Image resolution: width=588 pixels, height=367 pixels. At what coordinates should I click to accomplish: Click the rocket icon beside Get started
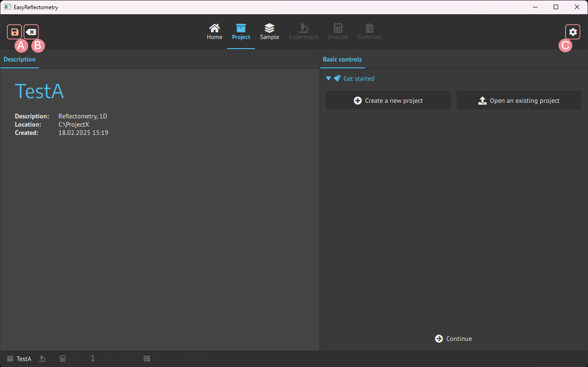337,78
